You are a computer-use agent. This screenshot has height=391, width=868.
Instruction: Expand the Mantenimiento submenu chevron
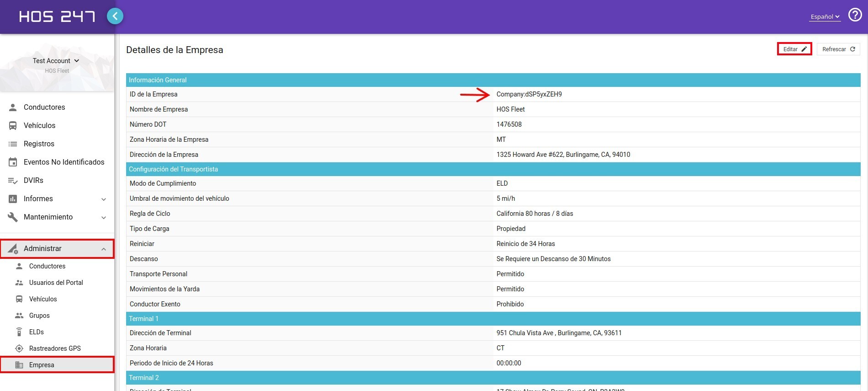click(x=104, y=218)
